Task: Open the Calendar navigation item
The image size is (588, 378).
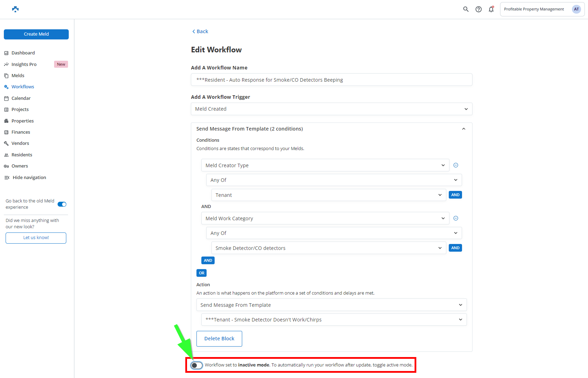Action: click(21, 98)
